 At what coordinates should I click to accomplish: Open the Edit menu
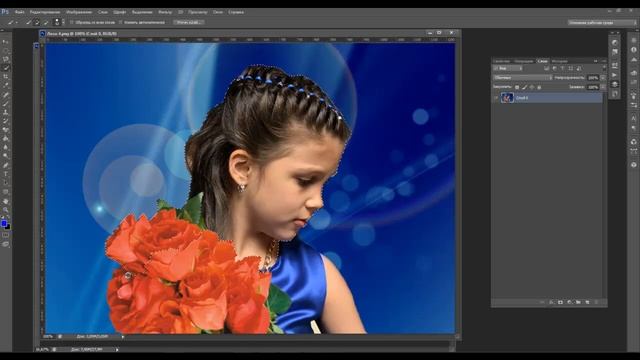tap(45, 12)
